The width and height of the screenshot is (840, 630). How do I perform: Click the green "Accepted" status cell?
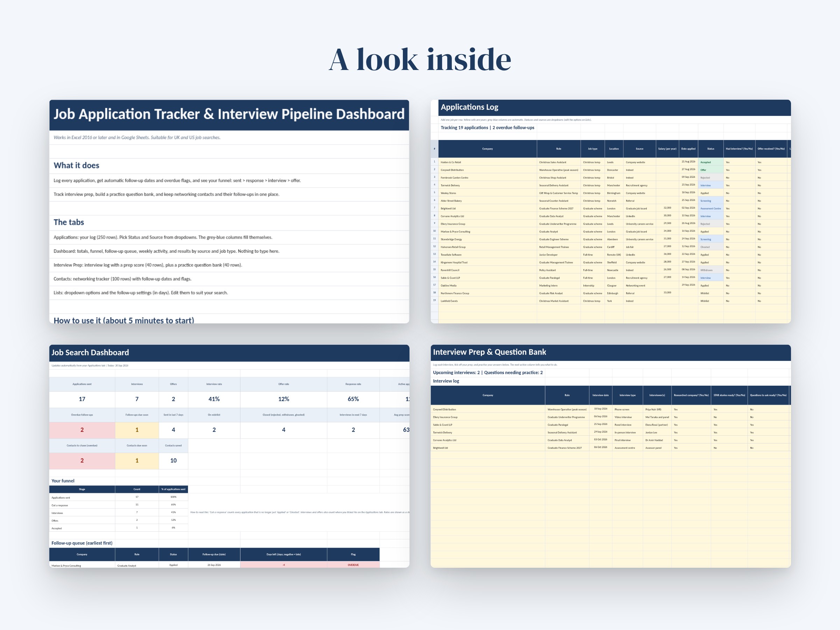(x=710, y=162)
